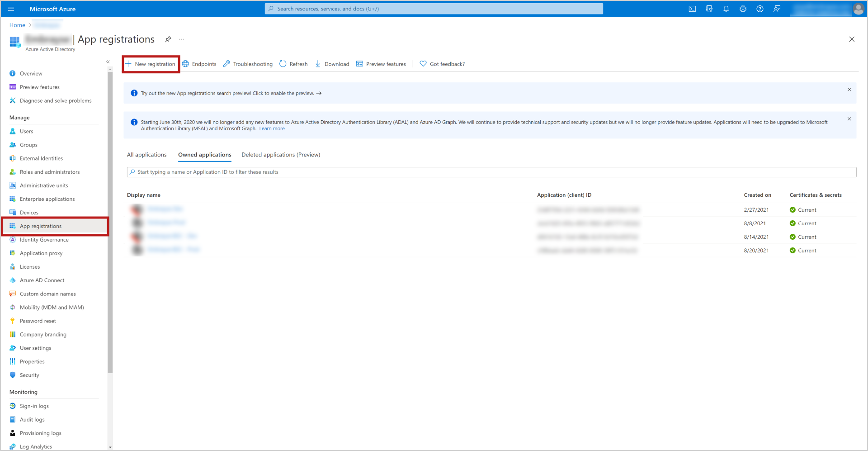Image resolution: width=868 pixels, height=451 pixels.
Task: Go to the Home breadcrumb
Action: (17, 25)
